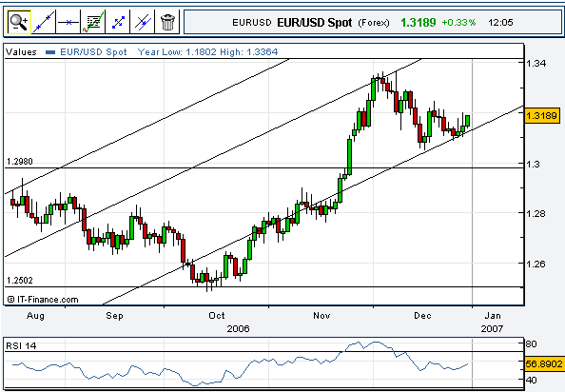Click the yellow 1.3189 price axis marker
This screenshot has height=392, width=565.
[x=541, y=116]
